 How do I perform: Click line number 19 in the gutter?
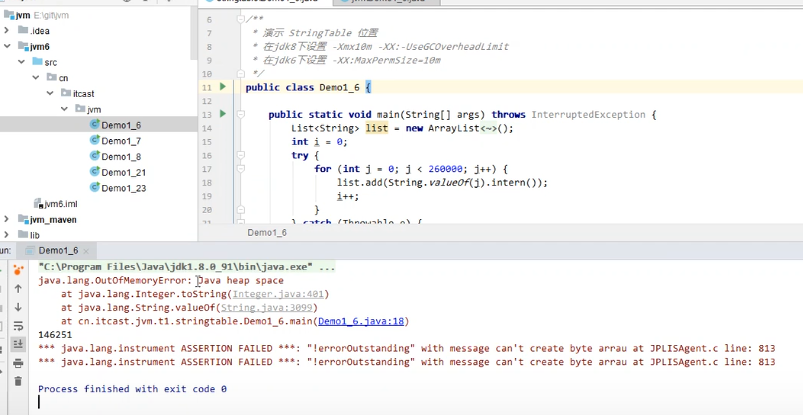tap(207, 196)
